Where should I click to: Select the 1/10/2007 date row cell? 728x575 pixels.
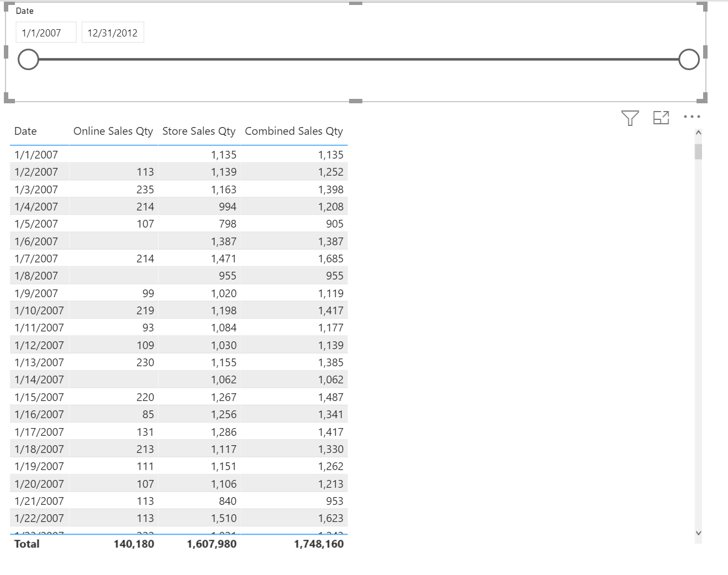(39, 310)
